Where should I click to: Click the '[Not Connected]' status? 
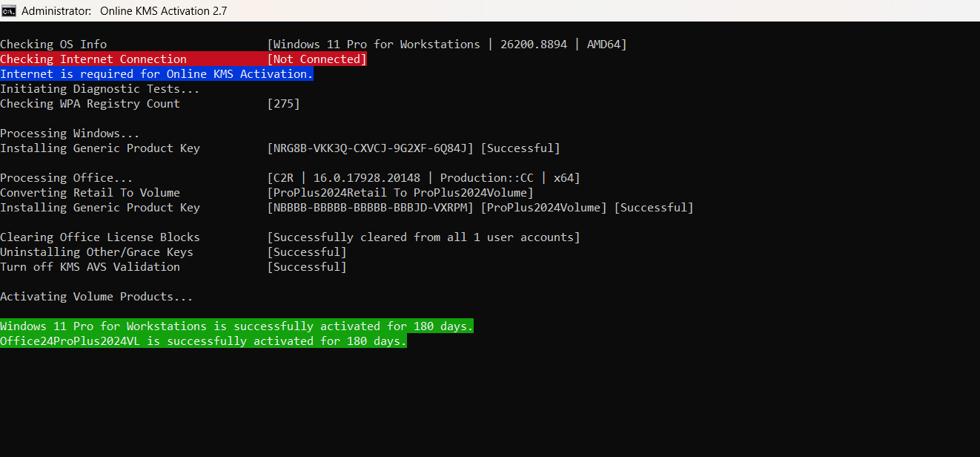pyautogui.click(x=317, y=59)
